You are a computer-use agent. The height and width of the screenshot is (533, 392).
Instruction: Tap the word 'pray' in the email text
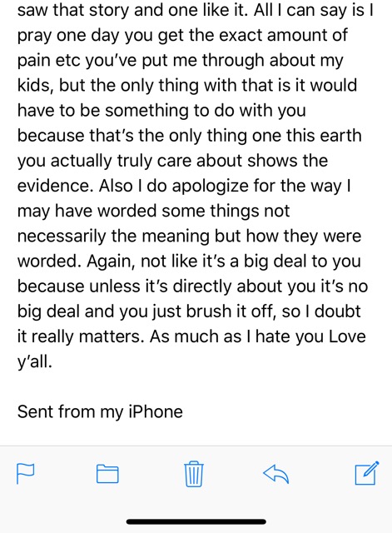point(34,36)
